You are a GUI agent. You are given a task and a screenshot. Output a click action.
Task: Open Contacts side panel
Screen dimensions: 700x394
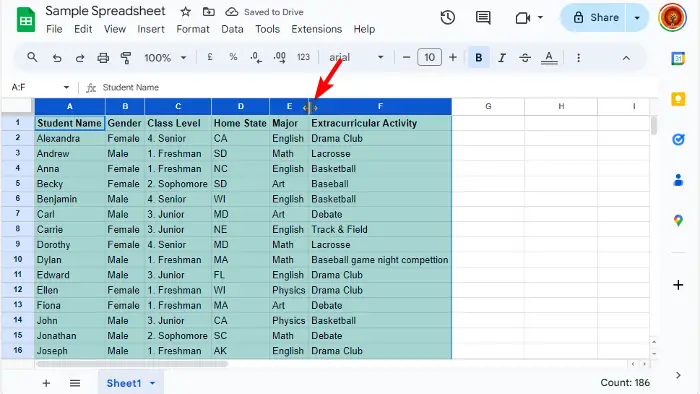(678, 180)
